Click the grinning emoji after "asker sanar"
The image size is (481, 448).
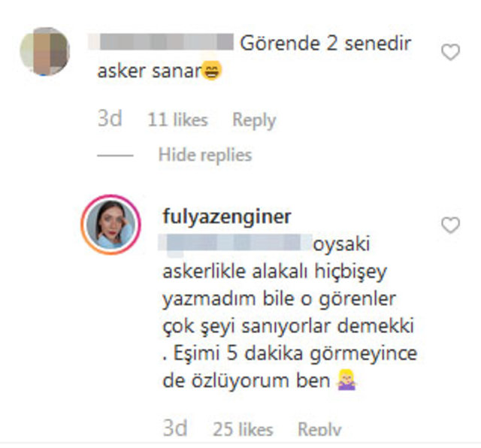[211, 70]
